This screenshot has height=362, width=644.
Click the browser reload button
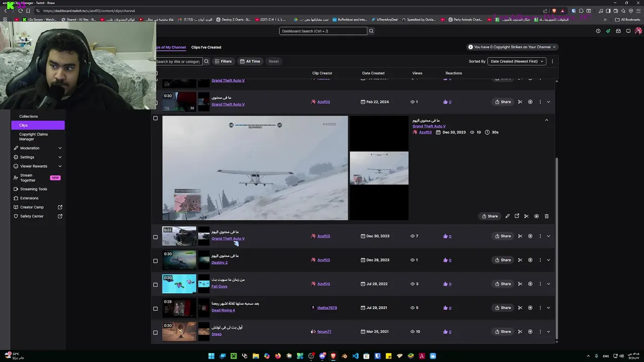point(20,11)
